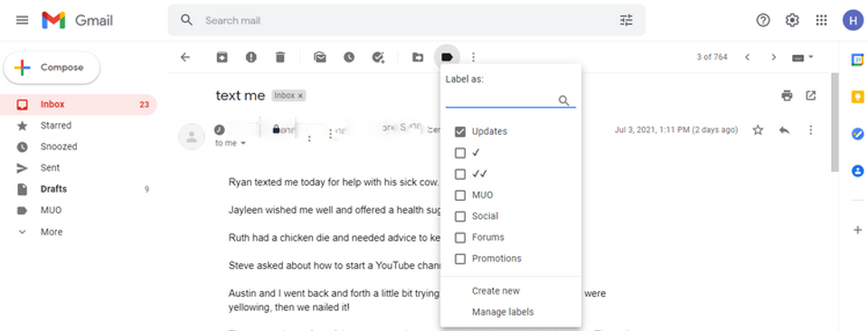Viewport: 868px width, 331px height.
Task: Mark the email as unread
Action: coord(320,57)
